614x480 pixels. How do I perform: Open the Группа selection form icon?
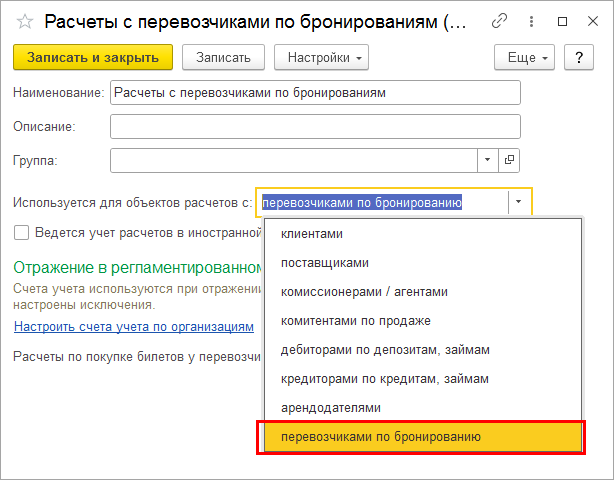point(509,159)
